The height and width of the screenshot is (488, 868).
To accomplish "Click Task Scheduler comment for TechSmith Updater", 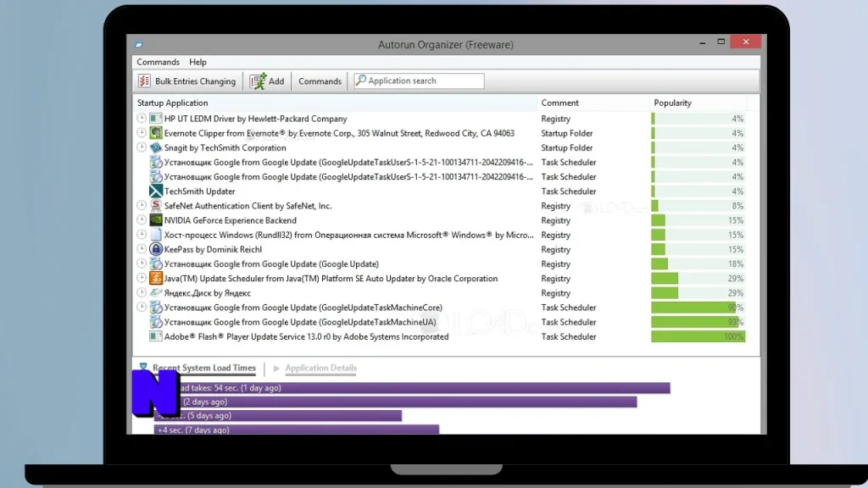I will coord(569,191).
